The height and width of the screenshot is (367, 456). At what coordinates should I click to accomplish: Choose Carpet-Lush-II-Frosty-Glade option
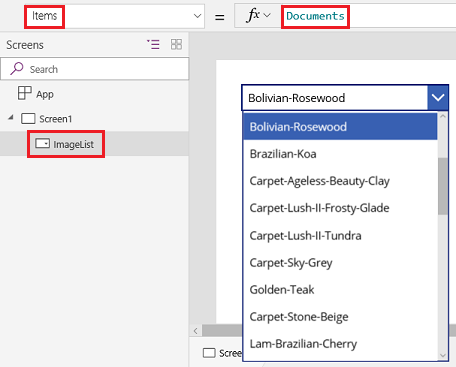340,208
